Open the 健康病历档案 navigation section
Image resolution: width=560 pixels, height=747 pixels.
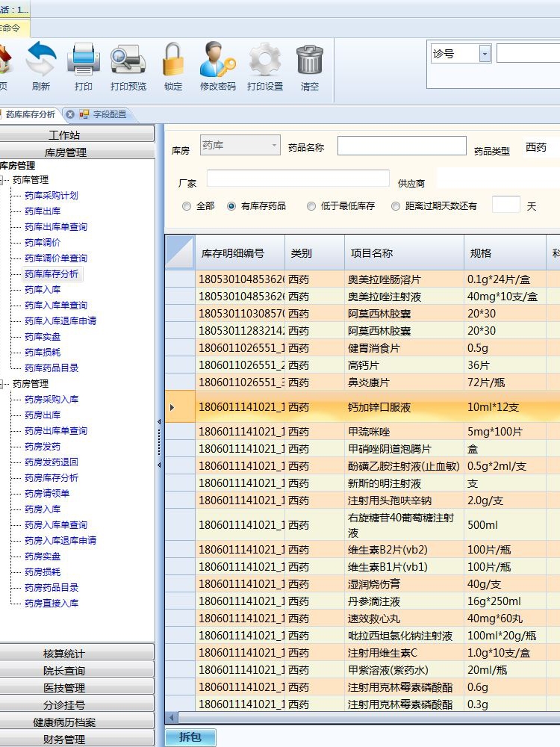click(77, 722)
